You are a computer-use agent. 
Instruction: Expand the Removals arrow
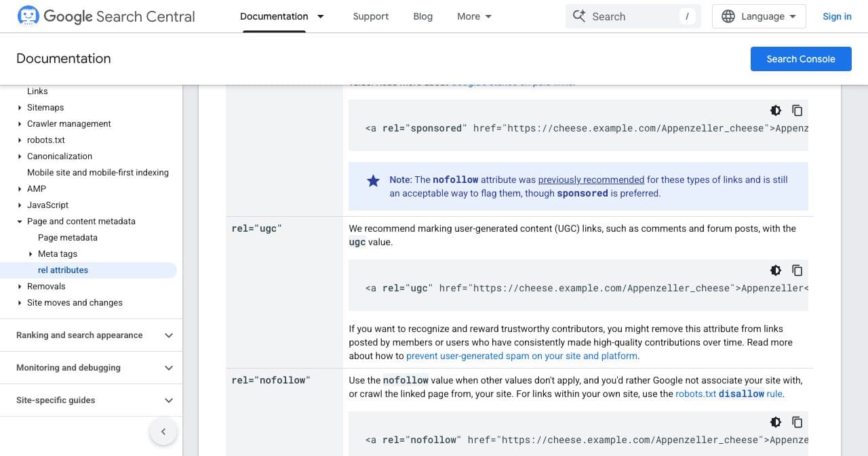[20, 287]
